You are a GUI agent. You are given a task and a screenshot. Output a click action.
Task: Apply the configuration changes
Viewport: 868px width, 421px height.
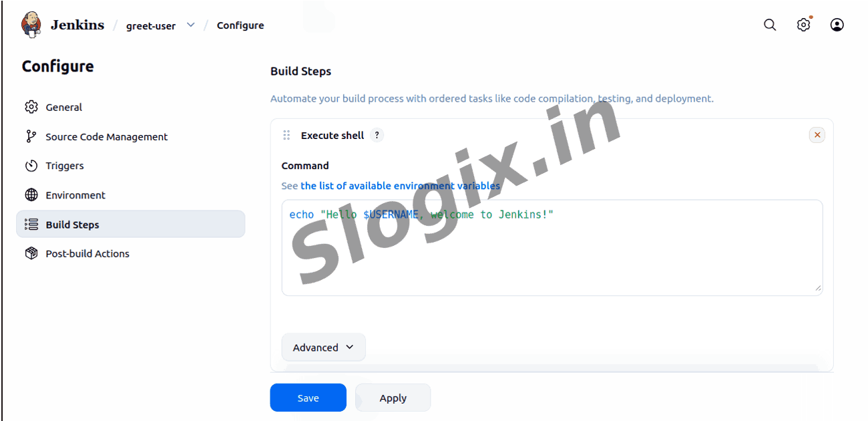393,398
